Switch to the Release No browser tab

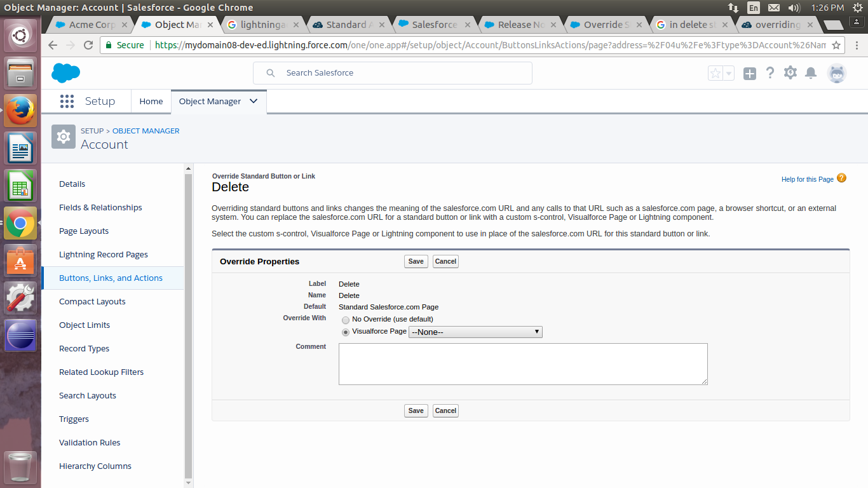(520, 25)
